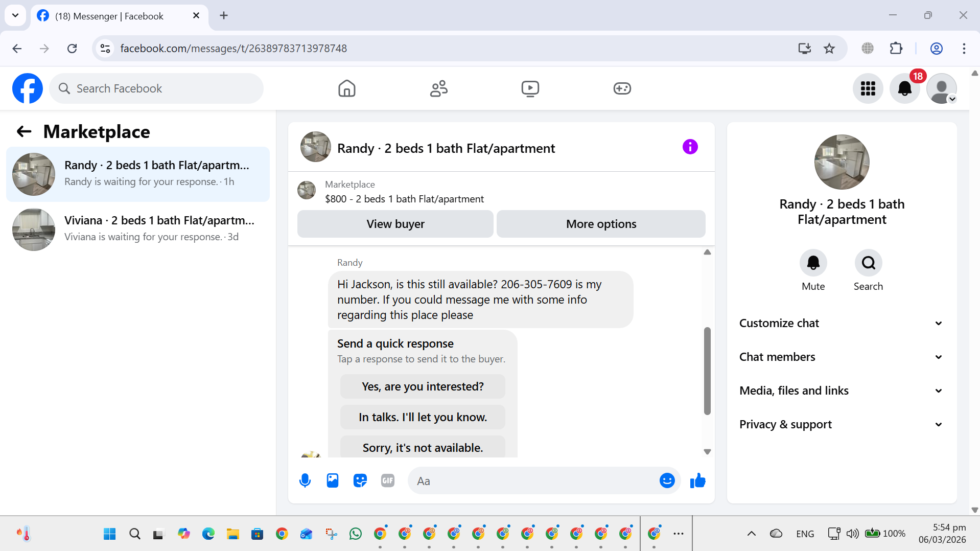Expand Media, files and links section
The image size is (980, 551).
[x=841, y=391]
